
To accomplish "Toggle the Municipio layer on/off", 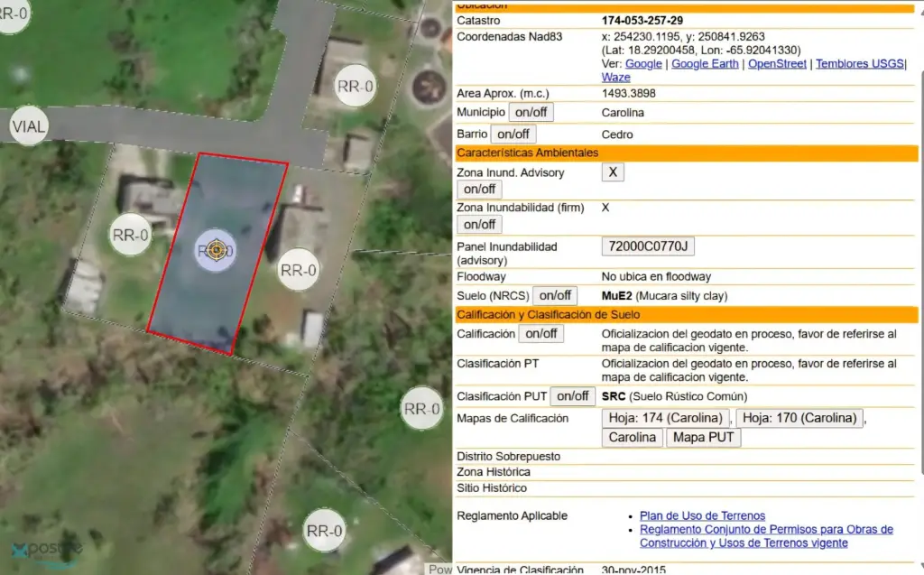I will (x=531, y=113).
